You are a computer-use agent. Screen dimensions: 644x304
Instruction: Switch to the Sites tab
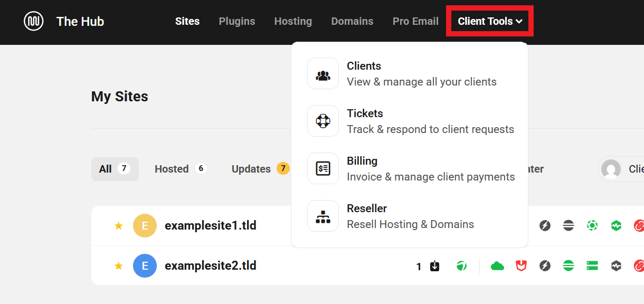click(x=187, y=22)
